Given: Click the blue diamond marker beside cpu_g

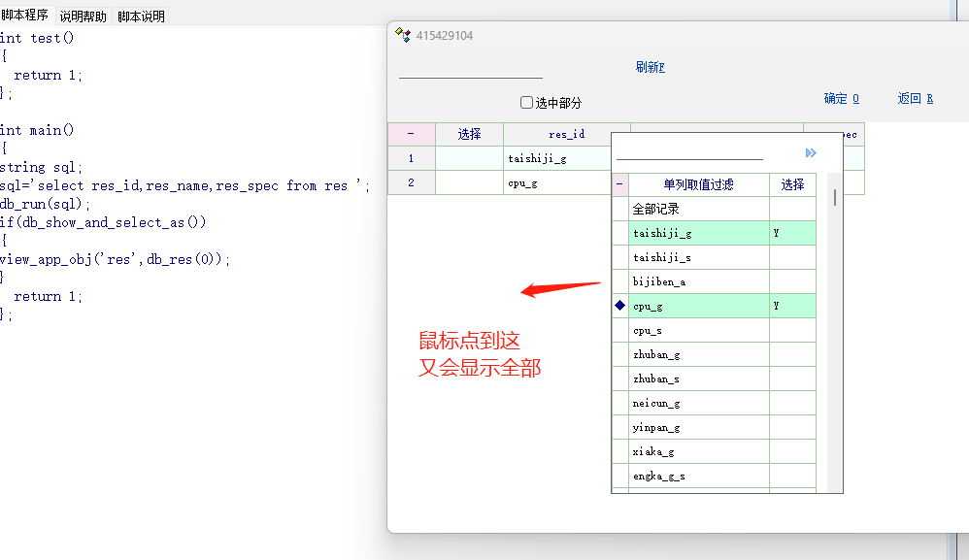Looking at the screenshot, I should pos(619,306).
